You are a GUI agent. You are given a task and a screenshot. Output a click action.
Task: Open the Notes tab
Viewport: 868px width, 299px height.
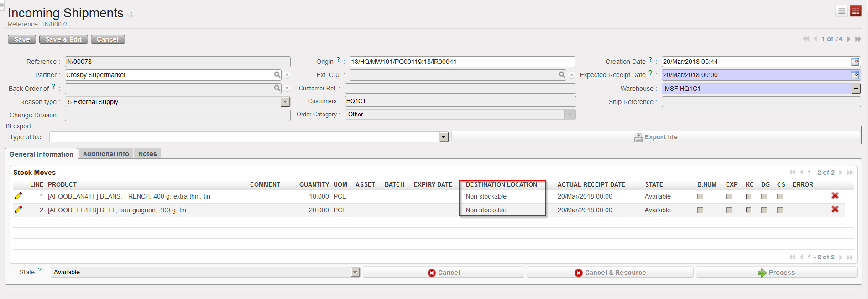147,154
